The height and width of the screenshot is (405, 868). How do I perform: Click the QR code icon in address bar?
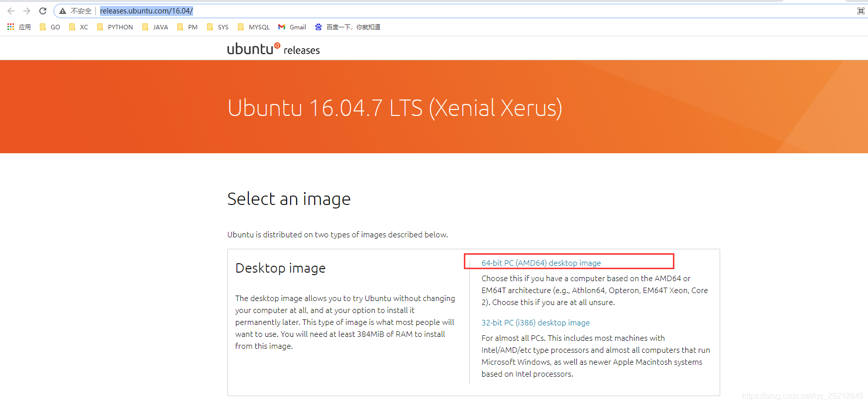(x=861, y=11)
